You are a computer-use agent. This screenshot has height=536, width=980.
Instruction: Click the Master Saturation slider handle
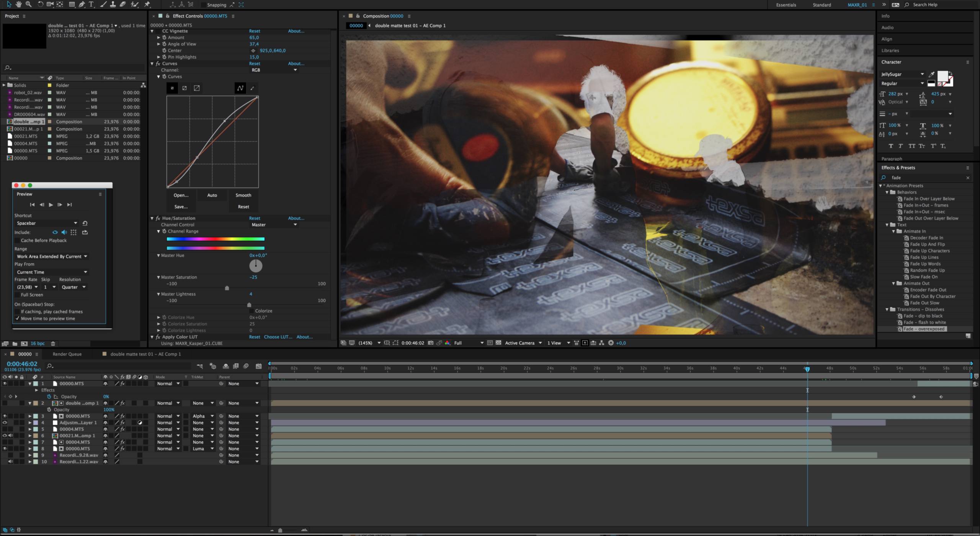point(227,288)
